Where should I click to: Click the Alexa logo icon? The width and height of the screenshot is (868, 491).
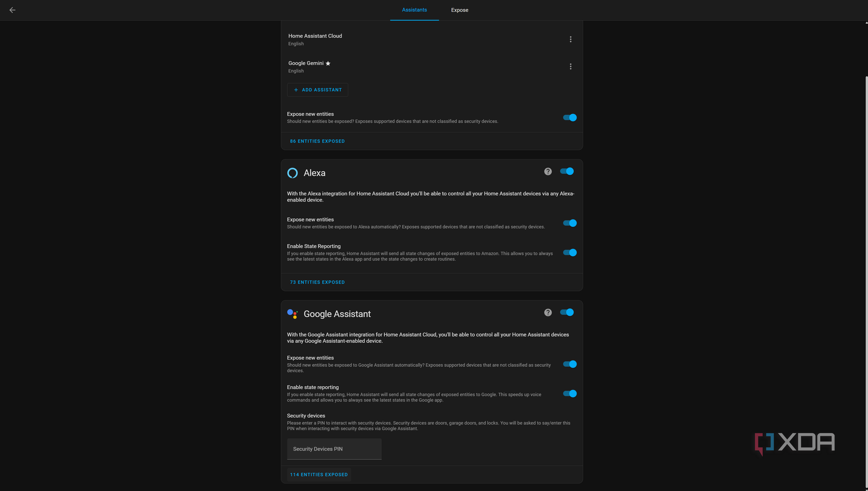[292, 173]
